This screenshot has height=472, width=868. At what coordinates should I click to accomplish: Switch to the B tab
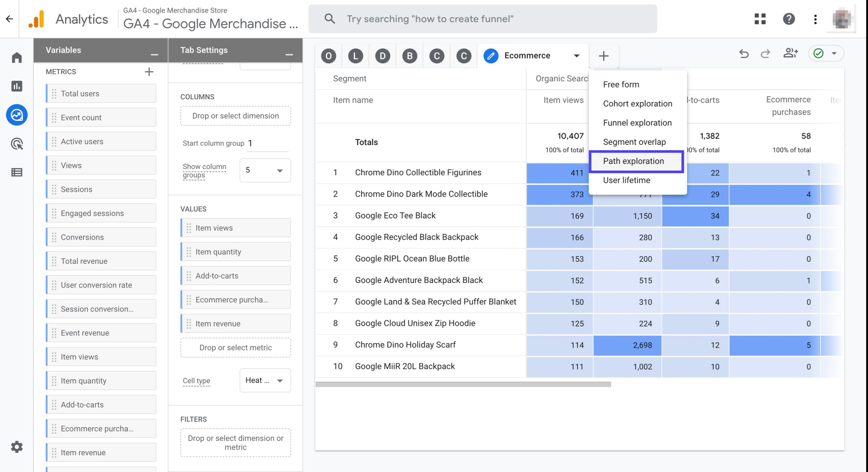(410, 56)
